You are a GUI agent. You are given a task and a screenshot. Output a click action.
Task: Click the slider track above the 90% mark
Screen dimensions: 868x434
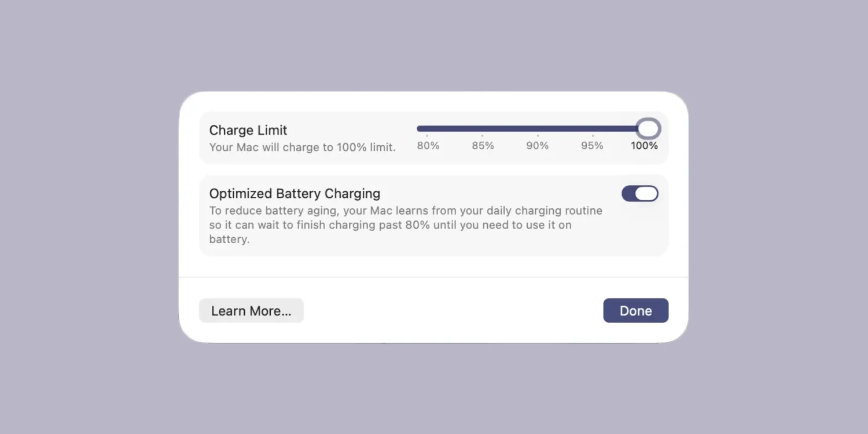point(537,128)
